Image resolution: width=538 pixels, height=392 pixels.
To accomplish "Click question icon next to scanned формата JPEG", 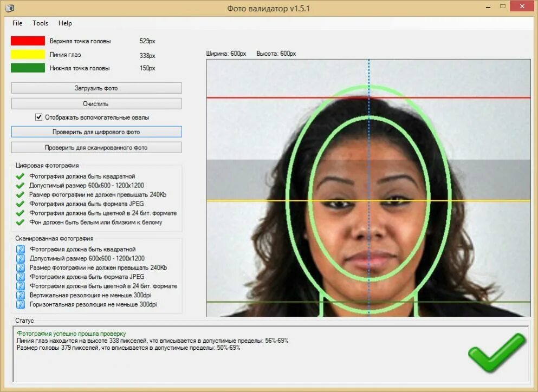I will (x=21, y=277).
